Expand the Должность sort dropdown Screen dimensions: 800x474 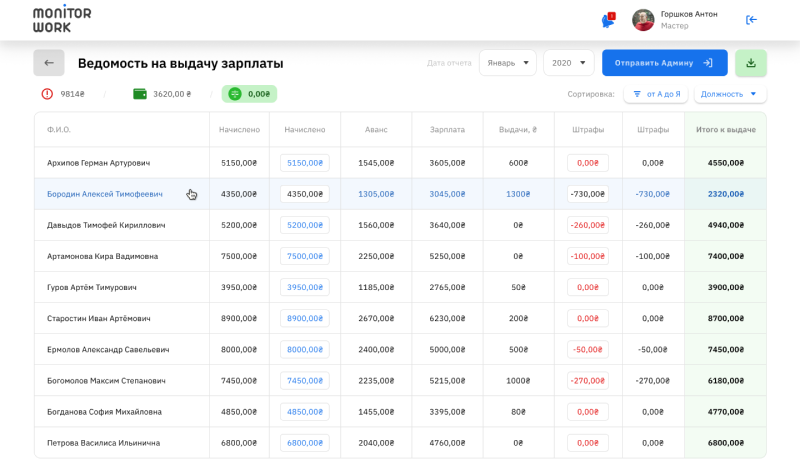pos(730,94)
